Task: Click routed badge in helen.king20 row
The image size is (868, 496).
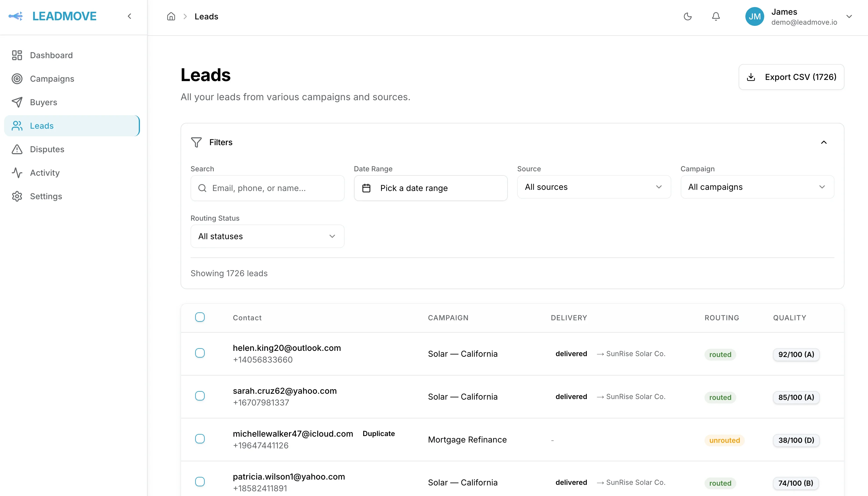Action: point(720,354)
